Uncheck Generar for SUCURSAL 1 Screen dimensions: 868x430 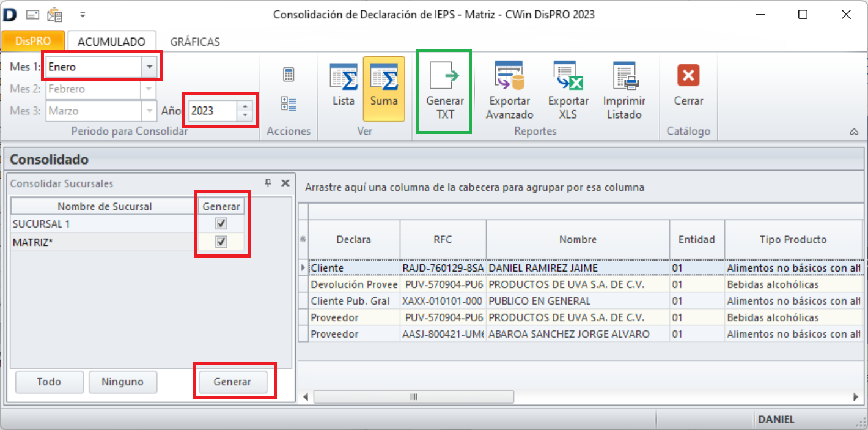222,224
